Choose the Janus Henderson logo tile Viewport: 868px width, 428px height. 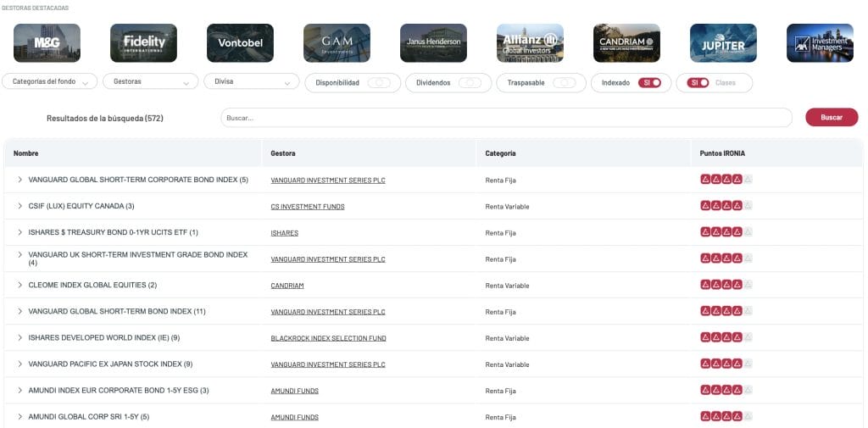pyautogui.click(x=433, y=42)
